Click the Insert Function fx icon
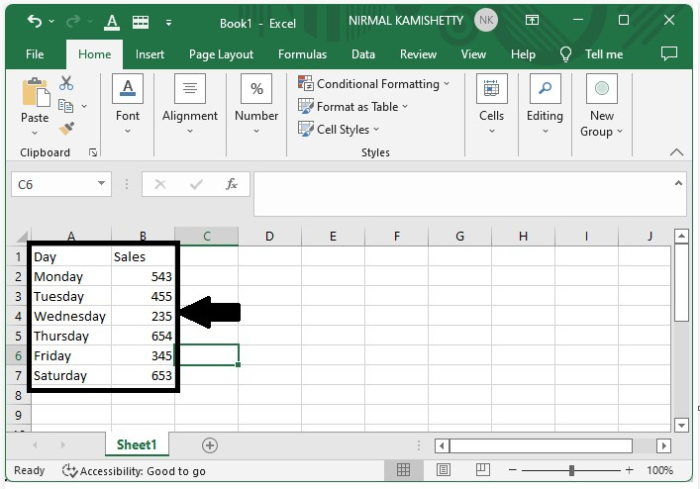Screen dimensions: 700x489 231,184
